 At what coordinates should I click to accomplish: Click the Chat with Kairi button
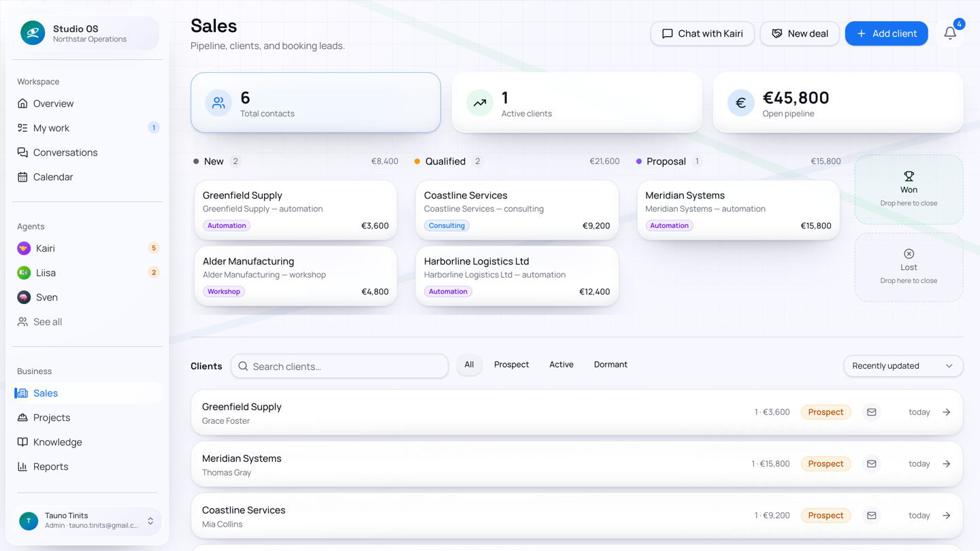pyautogui.click(x=702, y=33)
